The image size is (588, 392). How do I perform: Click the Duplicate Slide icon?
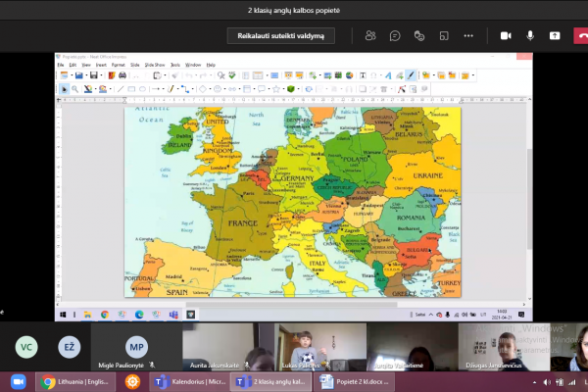[441, 75]
